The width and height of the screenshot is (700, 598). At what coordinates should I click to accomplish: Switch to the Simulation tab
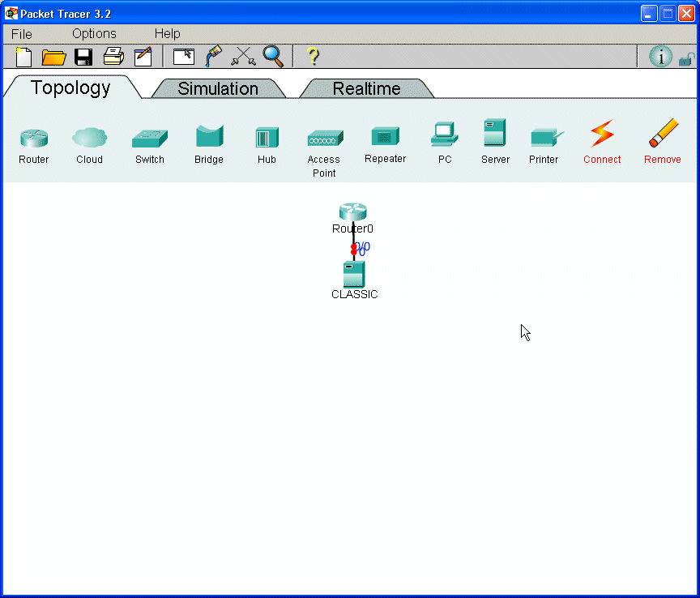tap(218, 89)
